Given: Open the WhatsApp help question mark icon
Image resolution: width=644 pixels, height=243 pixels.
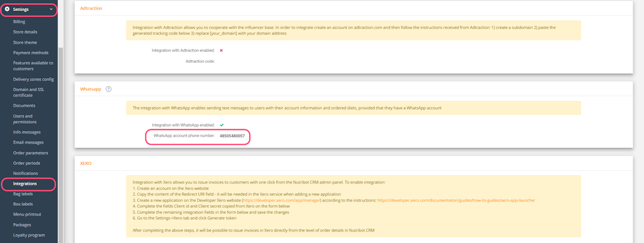Looking at the screenshot, I should (x=109, y=89).
